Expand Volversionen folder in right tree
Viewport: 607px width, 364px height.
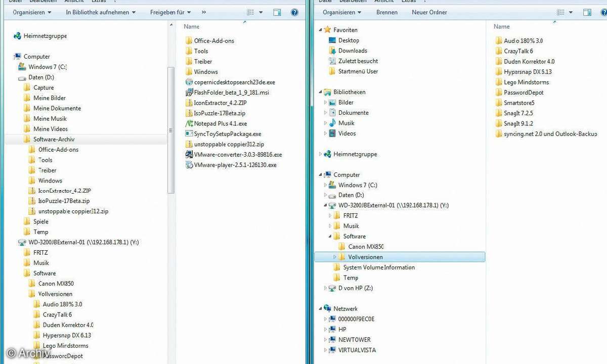pos(334,257)
